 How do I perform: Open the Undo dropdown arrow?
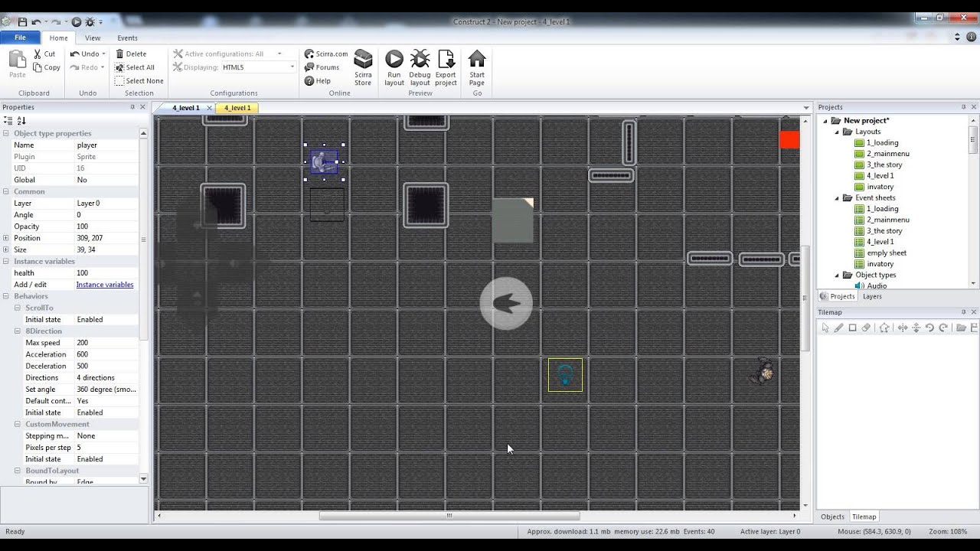[103, 54]
